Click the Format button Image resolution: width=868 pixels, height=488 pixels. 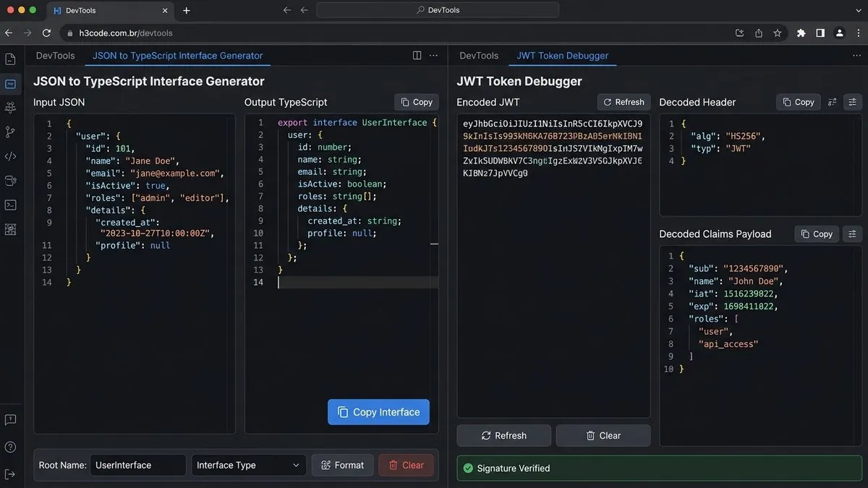(343, 465)
